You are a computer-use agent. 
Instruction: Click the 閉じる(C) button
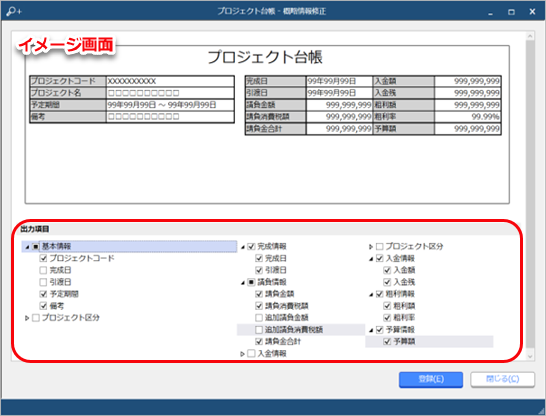coord(502,379)
